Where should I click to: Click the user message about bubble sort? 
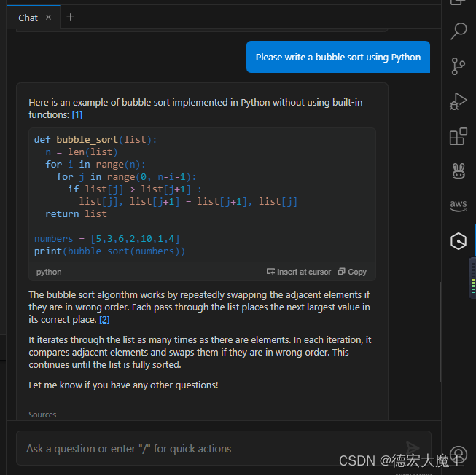click(338, 57)
